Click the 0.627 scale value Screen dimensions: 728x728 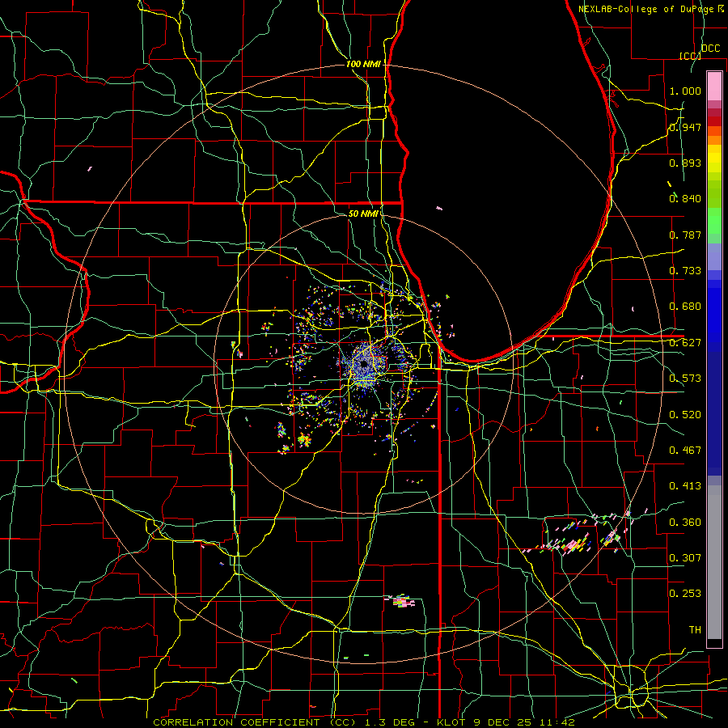coord(685,343)
